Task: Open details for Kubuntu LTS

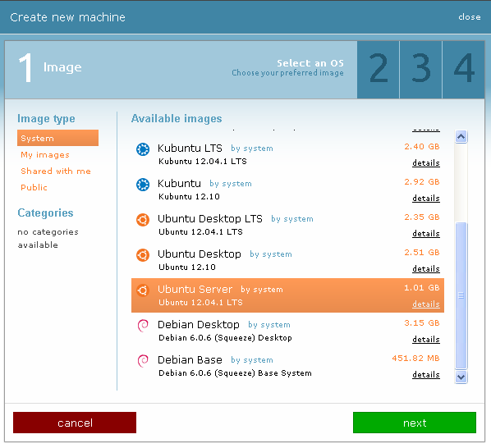Action: pyautogui.click(x=426, y=163)
